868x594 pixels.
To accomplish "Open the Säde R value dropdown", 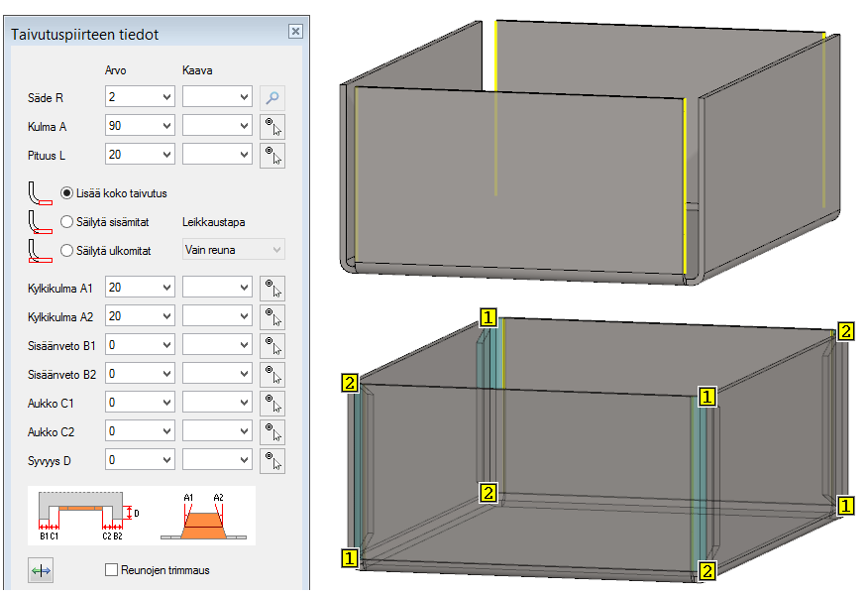I will click(x=165, y=97).
